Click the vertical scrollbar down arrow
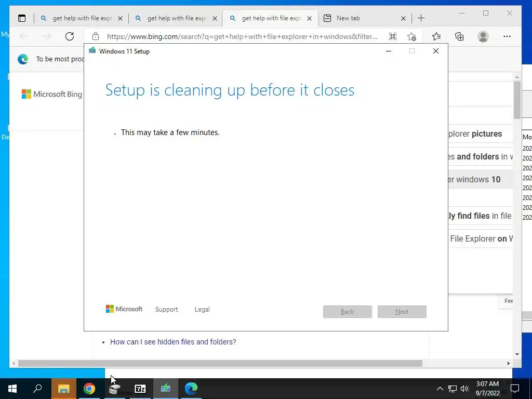 [517, 354]
